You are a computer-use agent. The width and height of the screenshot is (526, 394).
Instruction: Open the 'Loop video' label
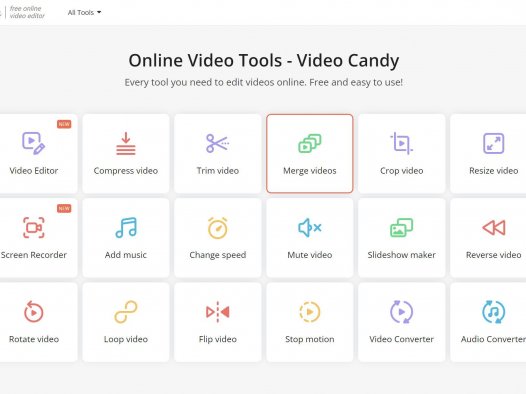tap(126, 339)
